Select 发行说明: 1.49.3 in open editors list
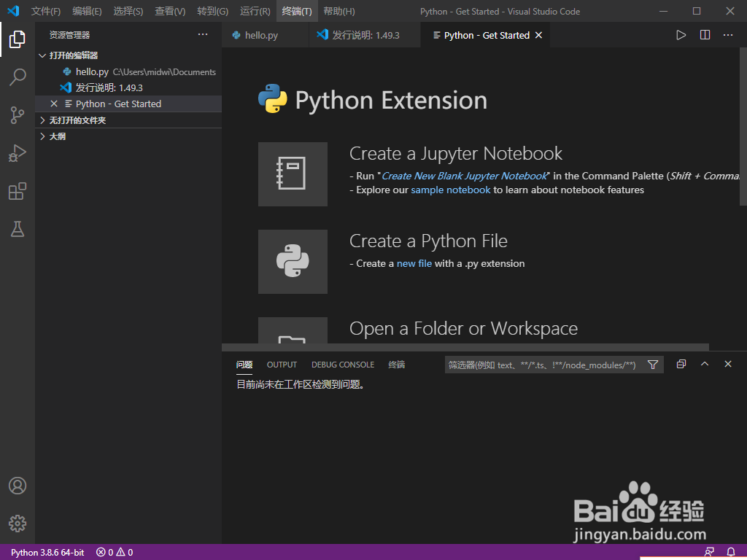 (x=128, y=87)
